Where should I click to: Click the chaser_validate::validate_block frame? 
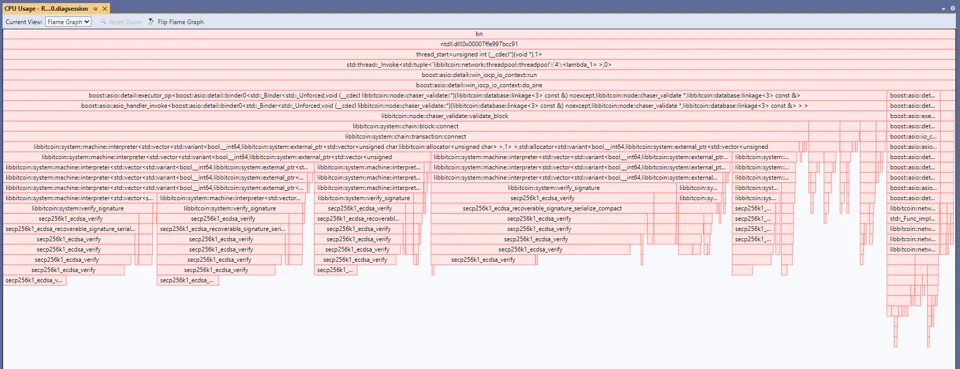(x=444, y=116)
